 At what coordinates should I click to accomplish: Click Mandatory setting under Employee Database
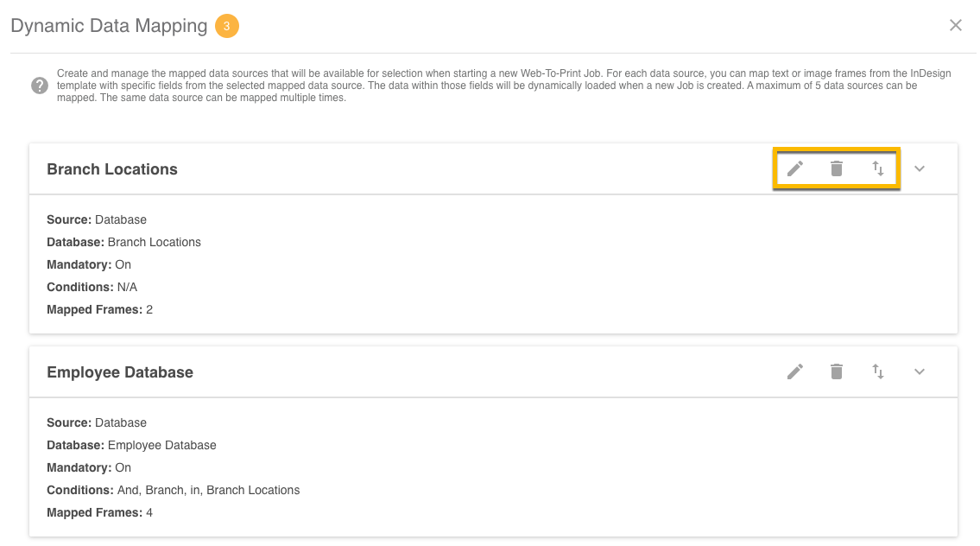coord(89,467)
